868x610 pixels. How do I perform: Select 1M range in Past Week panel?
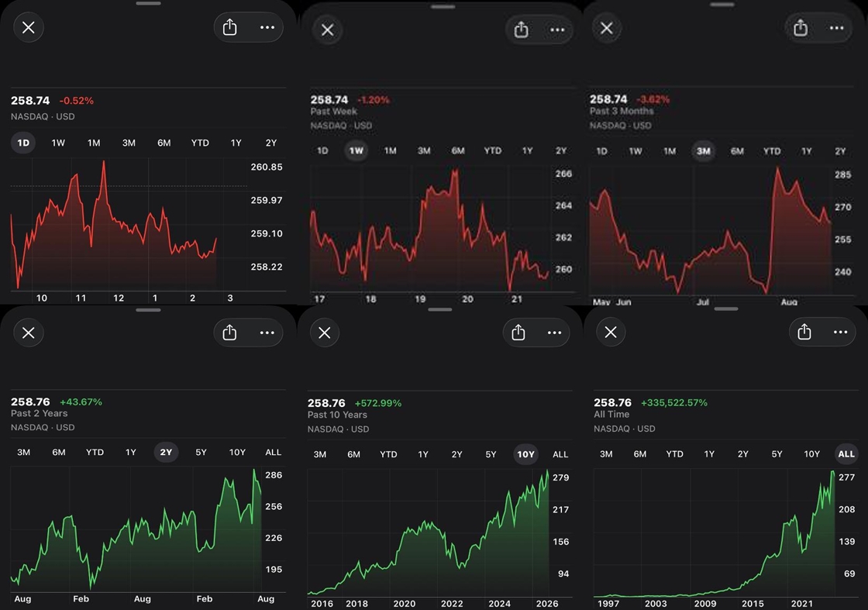pos(391,150)
